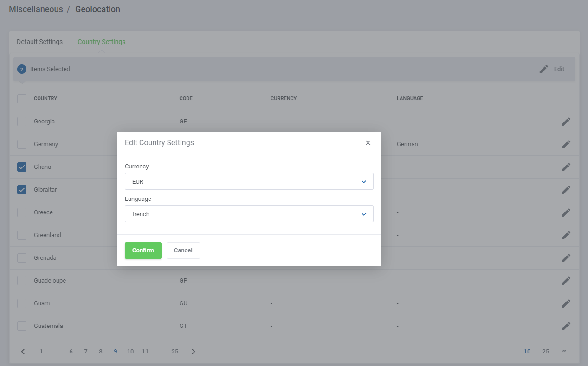Check the Greece row checkbox
588x366 pixels.
[22, 212]
